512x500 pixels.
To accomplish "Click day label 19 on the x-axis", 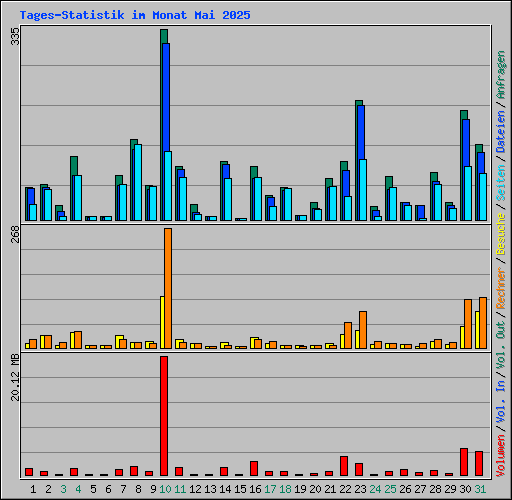I will 300,489.
